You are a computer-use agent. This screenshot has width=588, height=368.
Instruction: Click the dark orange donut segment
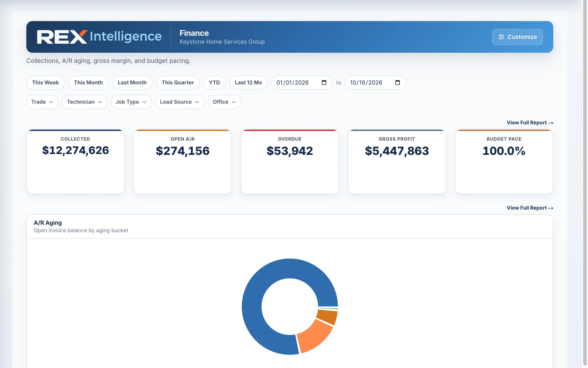[x=328, y=316]
